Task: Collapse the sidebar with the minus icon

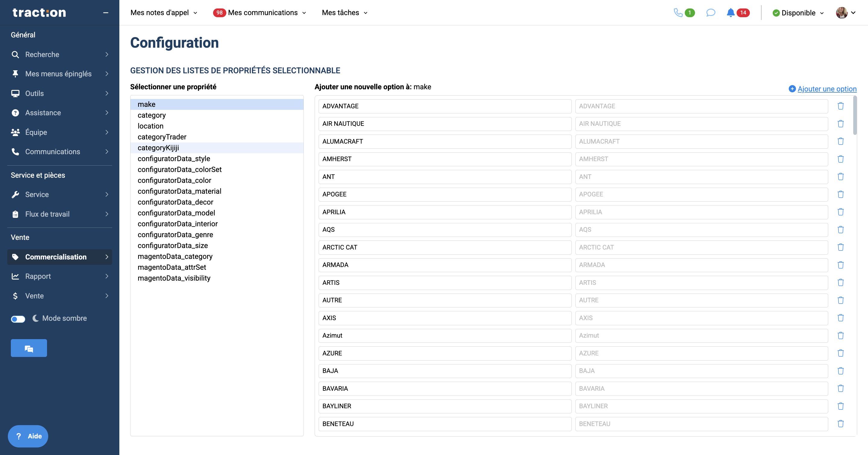Action: click(105, 13)
